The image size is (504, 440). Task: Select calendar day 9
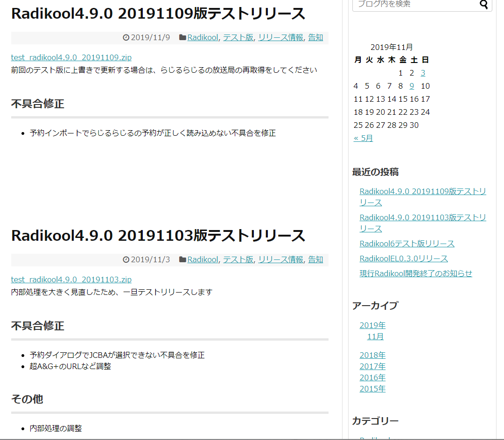pyautogui.click(x=412, y=86)
